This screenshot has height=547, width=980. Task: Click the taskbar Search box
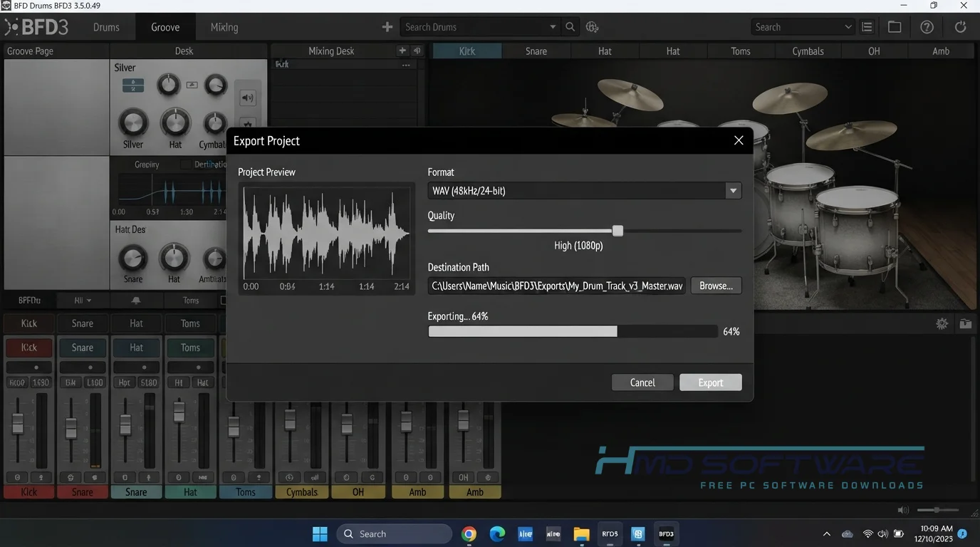[x=394, y=533]
